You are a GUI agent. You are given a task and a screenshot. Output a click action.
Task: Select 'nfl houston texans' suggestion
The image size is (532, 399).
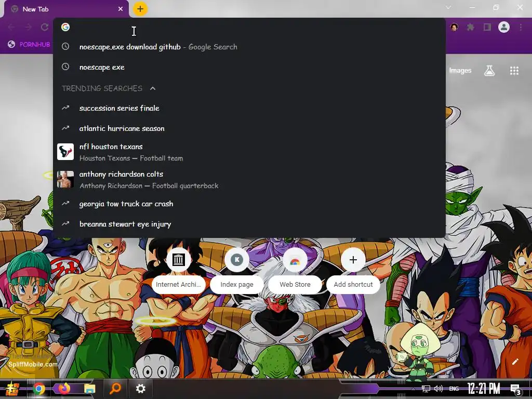249,152
